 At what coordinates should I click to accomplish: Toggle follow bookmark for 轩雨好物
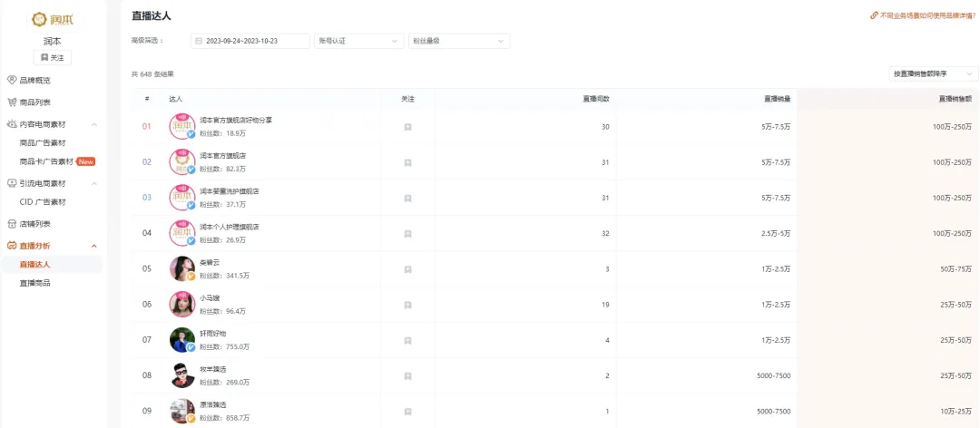tap(407, 341)
